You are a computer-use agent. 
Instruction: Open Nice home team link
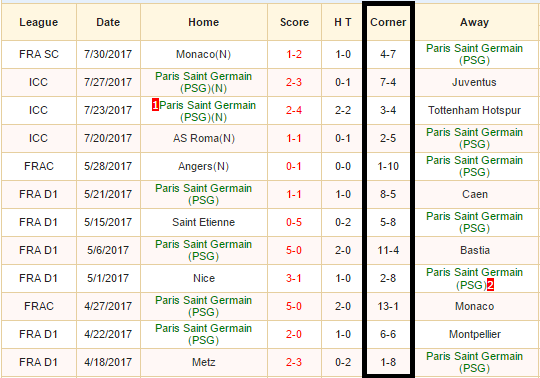pos(204,278)
